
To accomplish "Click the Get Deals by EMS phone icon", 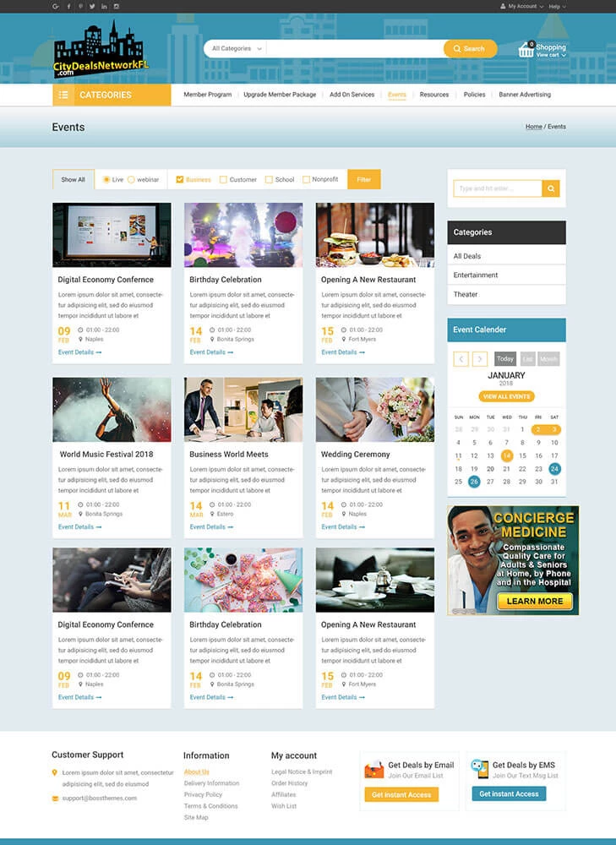I will (x=479, y=769).
